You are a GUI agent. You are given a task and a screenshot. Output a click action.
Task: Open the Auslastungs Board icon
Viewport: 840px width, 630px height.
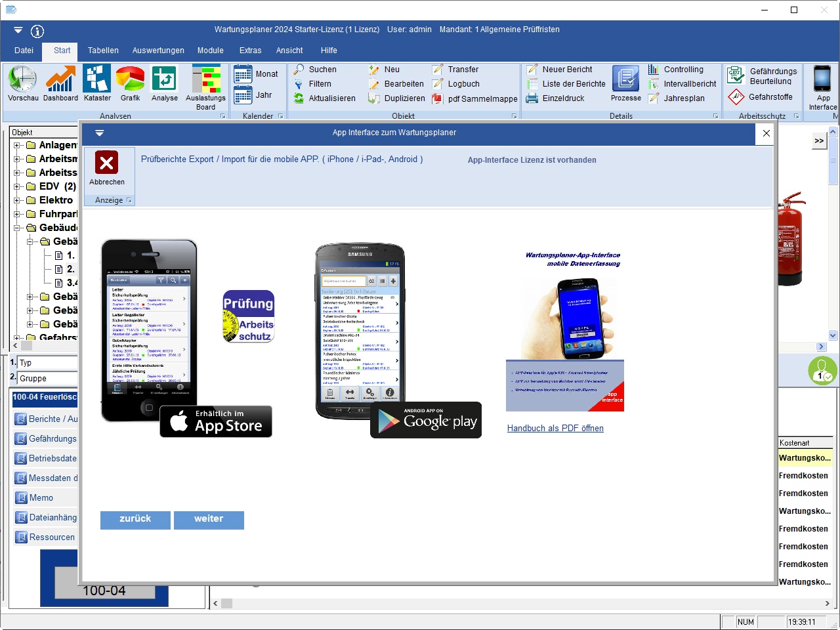point(205,79)
